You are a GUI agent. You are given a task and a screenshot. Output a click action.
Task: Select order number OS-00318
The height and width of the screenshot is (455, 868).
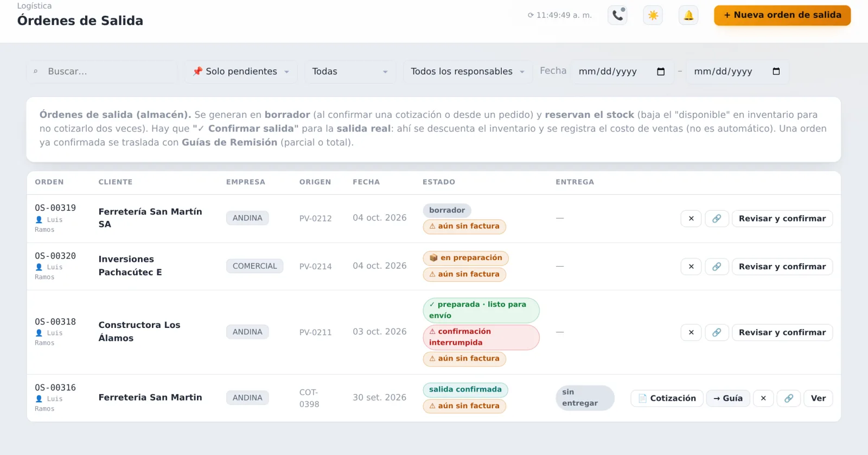[55, 322]
